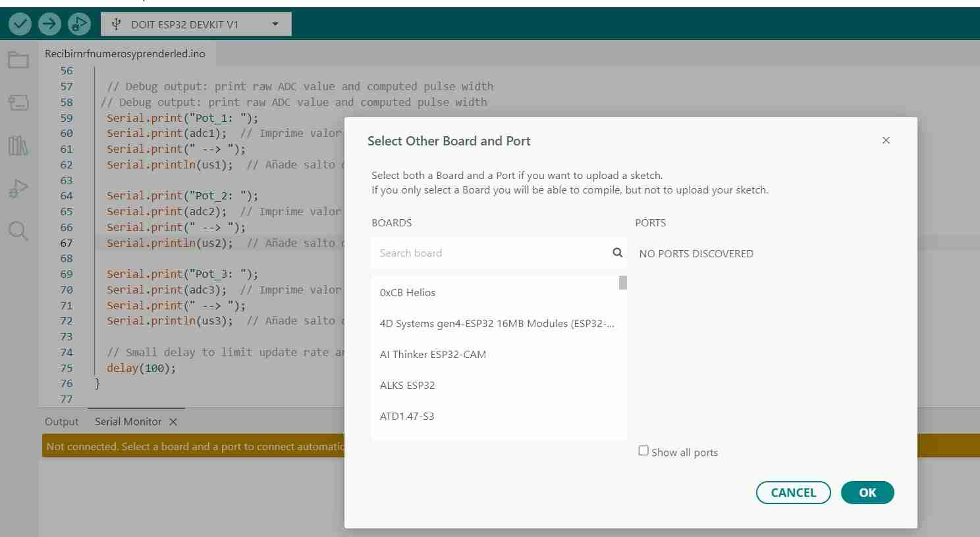The height and width of the screenshot is (537, 980).
Task: Open the Sketchbook sidebar icon
Action: point(18,59)
